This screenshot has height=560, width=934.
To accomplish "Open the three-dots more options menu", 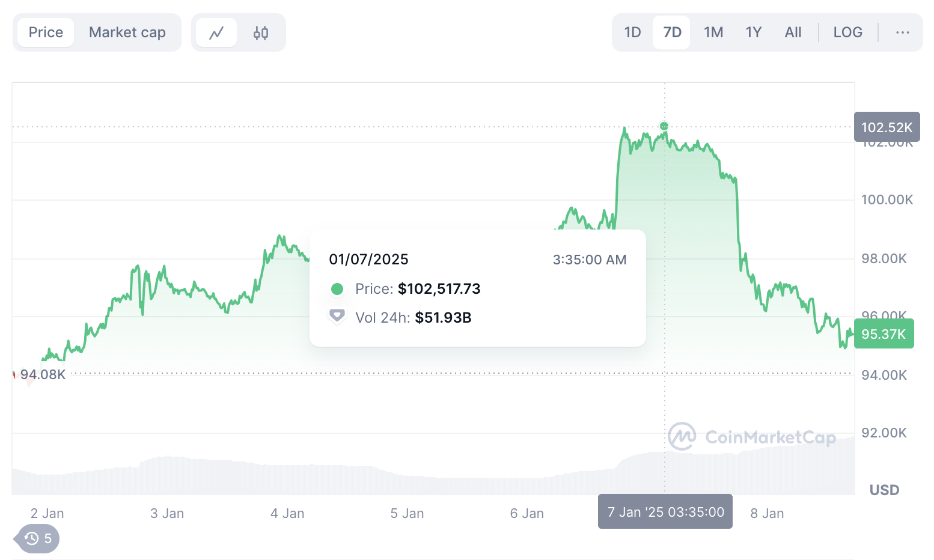I will 902,32.
